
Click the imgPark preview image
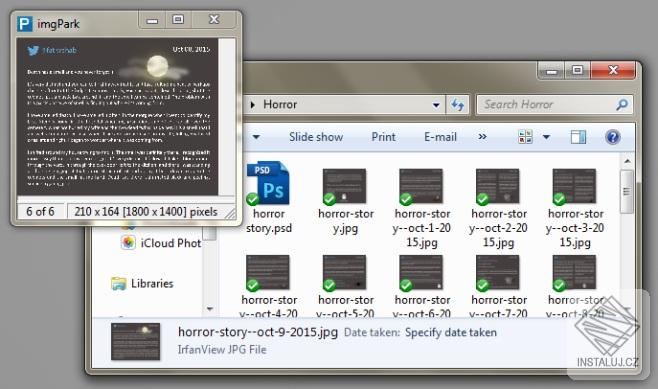pyautogui.click(x=118, y=117)
